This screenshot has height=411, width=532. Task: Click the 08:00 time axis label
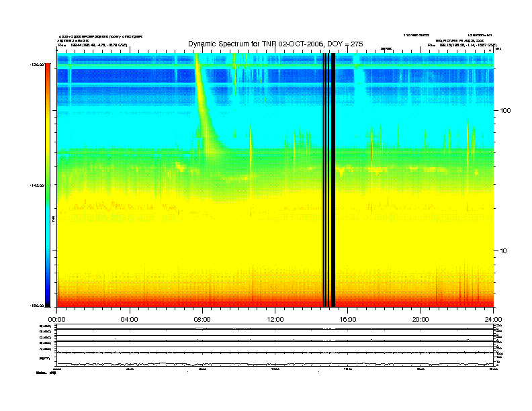202,320
